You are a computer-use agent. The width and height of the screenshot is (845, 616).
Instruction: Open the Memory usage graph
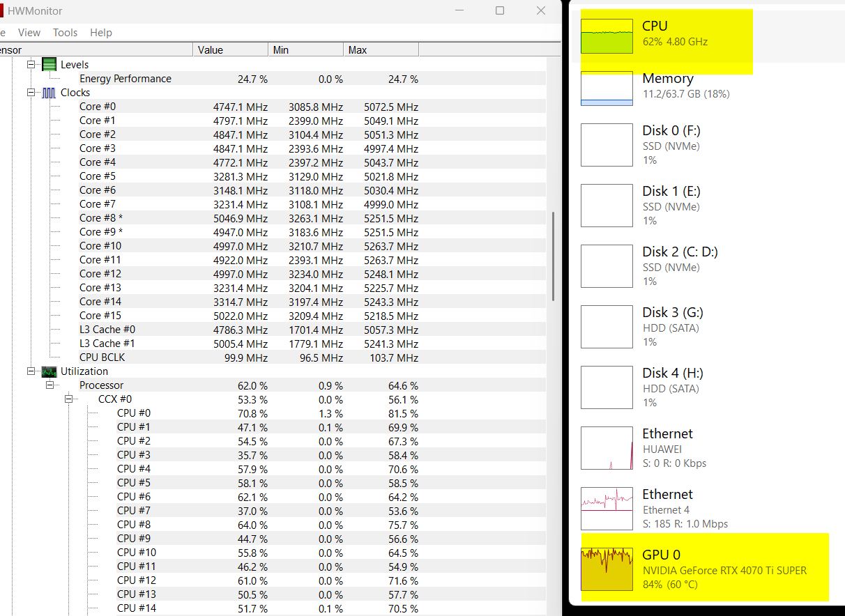coord(607,88)
